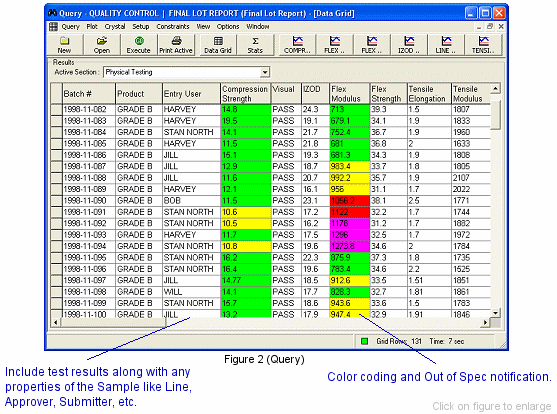This screenshot has width=557, height=414.
Task: Select the magenta Flex Modulus cell 1296
Action: coord(350,235)
